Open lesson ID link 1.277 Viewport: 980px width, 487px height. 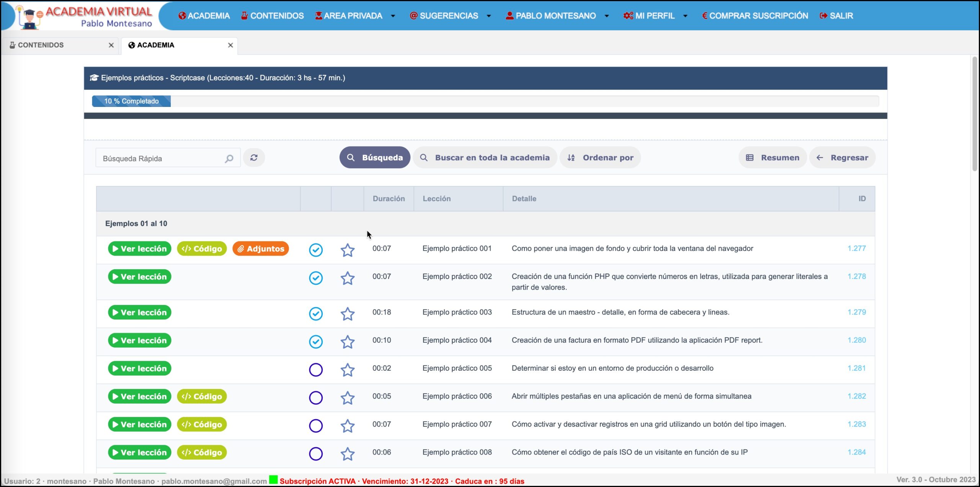coord(856,248)
